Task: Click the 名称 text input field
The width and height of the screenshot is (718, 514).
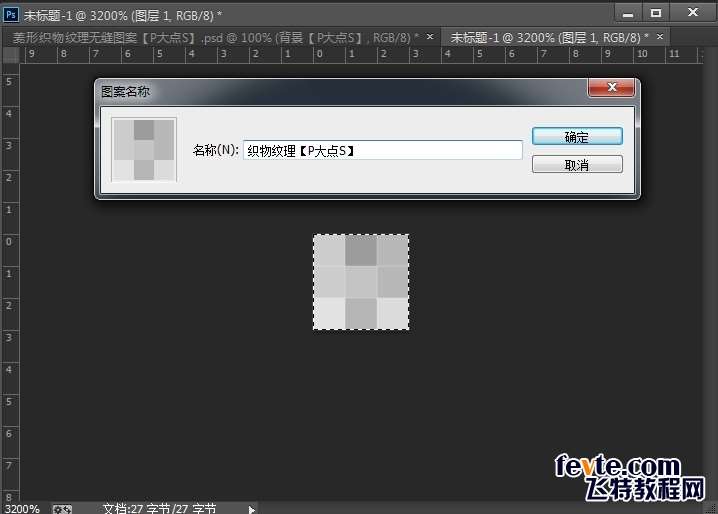Action: coord(383,150)
